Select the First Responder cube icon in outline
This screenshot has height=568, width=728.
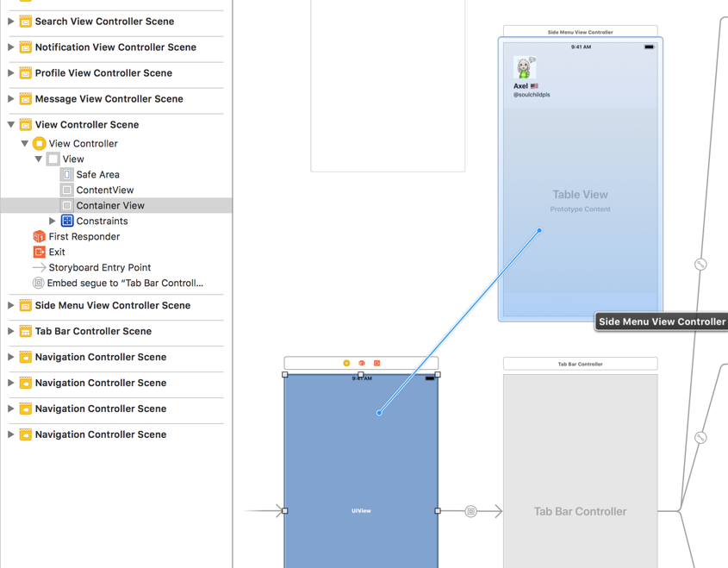[x=39, y=237]
